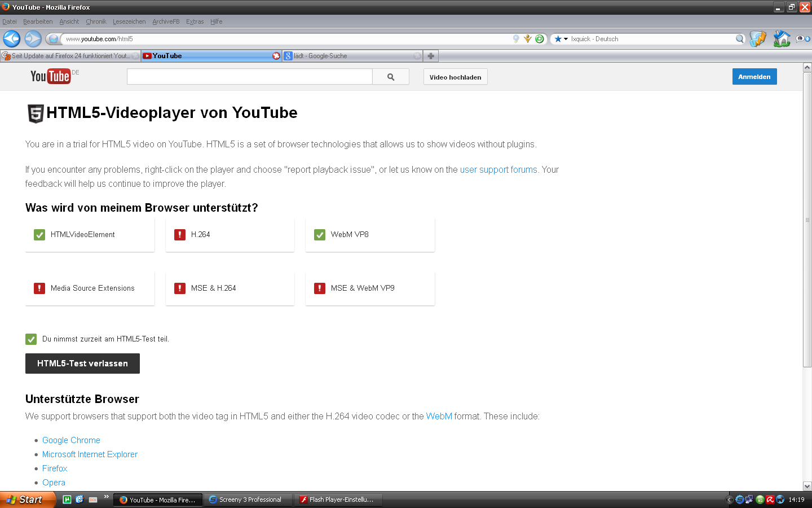Open the 'user support forums' link
The width and height of the screenshot is (812, 508).
(498, 169)
